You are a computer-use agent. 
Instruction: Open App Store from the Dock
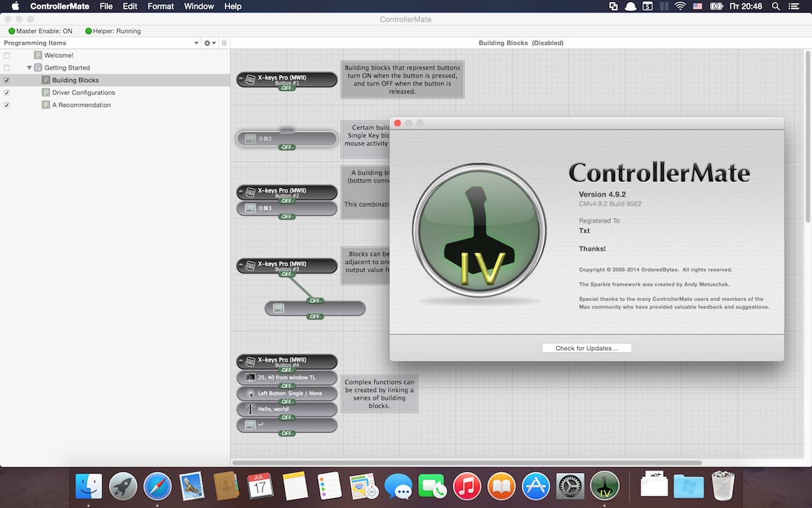click(536, 486)
